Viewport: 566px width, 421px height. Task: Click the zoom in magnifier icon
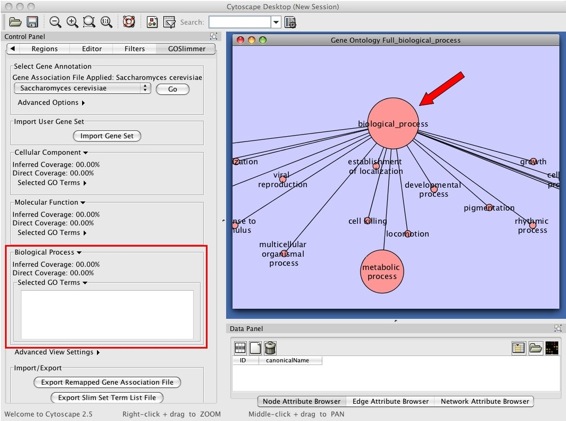72,22
